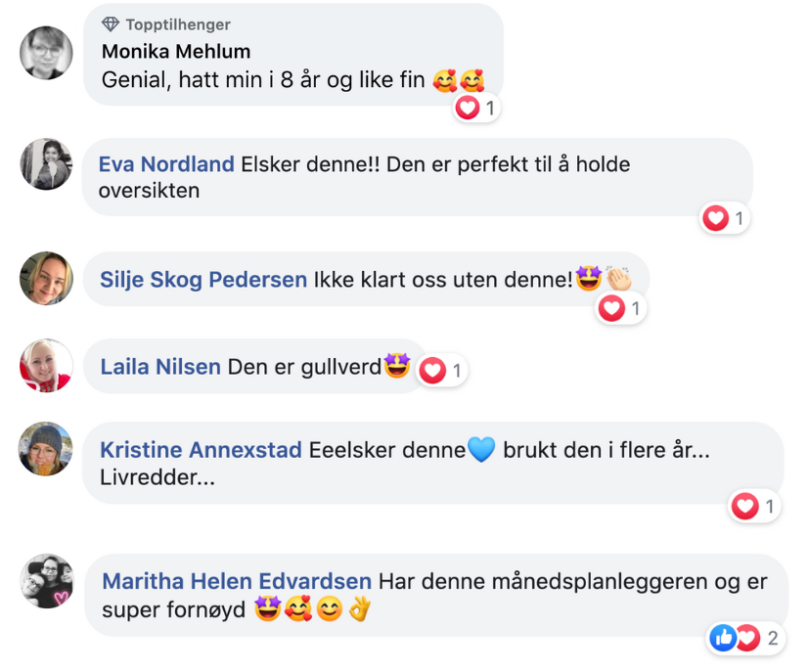
Task: Open heart reaction on Kristine Annexstad's comment
Action: point(754,506)
